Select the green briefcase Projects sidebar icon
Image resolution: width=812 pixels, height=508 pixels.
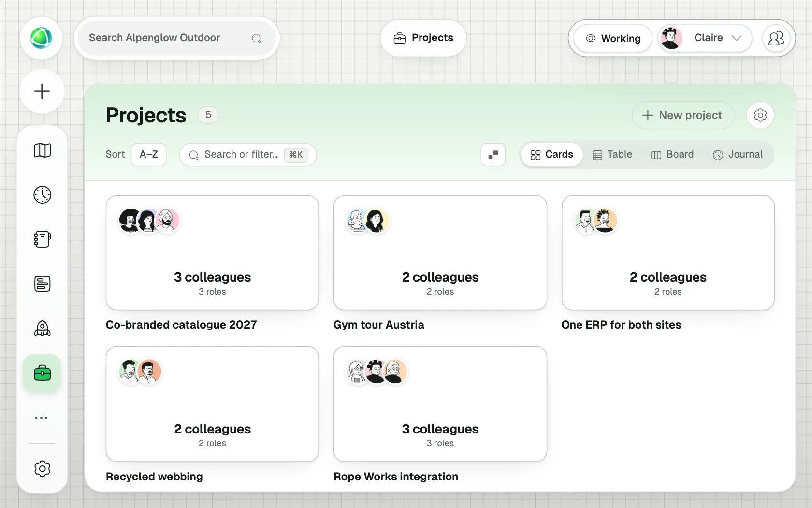coord(42,373)
